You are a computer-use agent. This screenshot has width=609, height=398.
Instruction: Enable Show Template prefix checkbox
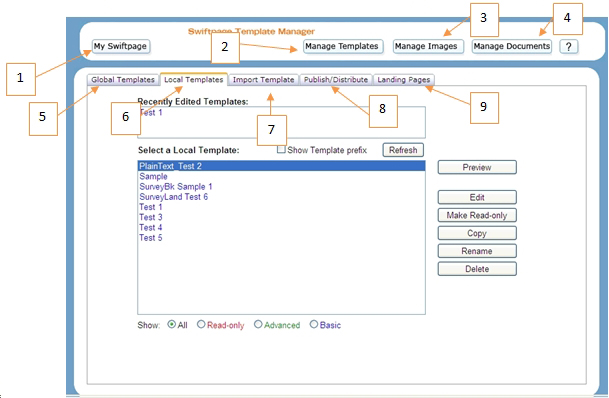[x=281, y=149]
